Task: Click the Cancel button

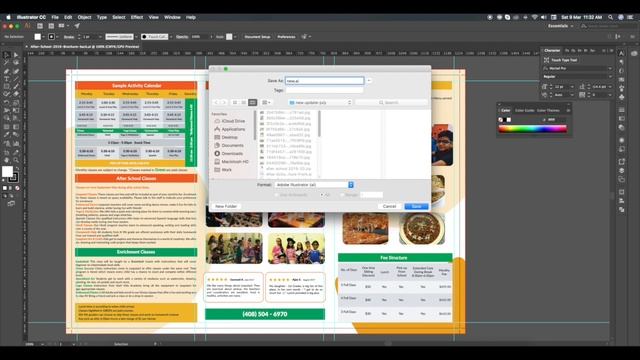Action: tap(389, 206)
